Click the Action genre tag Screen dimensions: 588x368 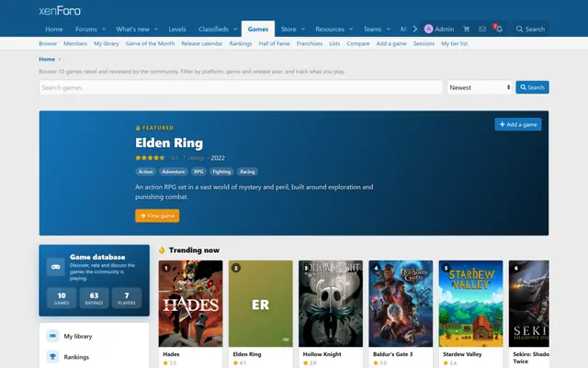coord(145,172)
